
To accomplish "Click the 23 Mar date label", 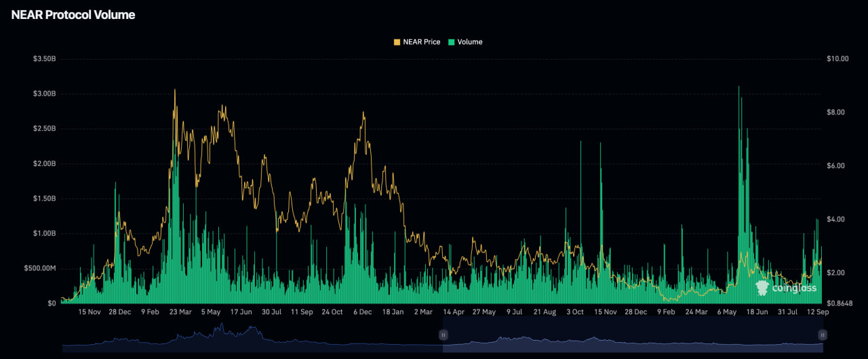I will pos(180,312).
